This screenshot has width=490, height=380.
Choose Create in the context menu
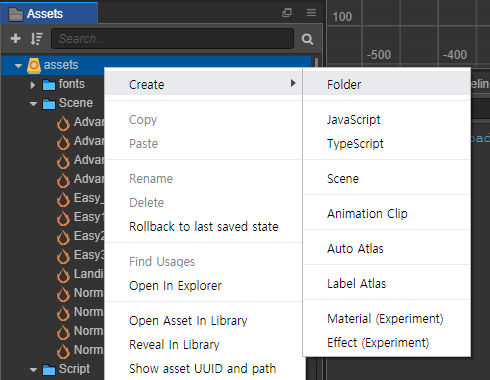pyautogui.click(x=203, y=84)
